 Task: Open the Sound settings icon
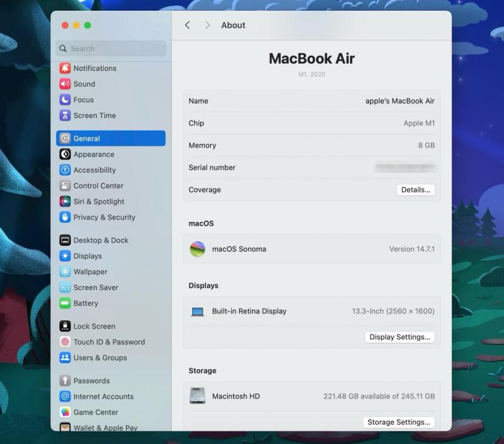coord(65,84)
